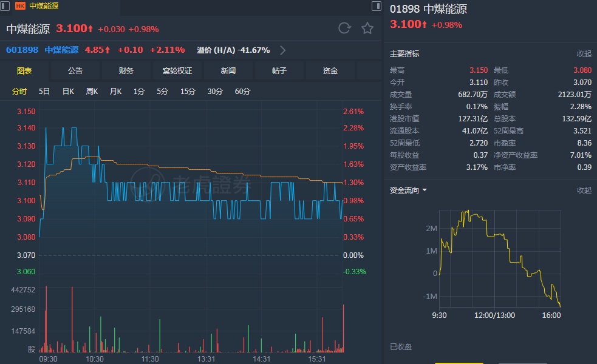Image resolution: width=597 pixels, height=364 pixels.
Task: Click the 最高 value 3.150
Action: [x=478, y=70]
